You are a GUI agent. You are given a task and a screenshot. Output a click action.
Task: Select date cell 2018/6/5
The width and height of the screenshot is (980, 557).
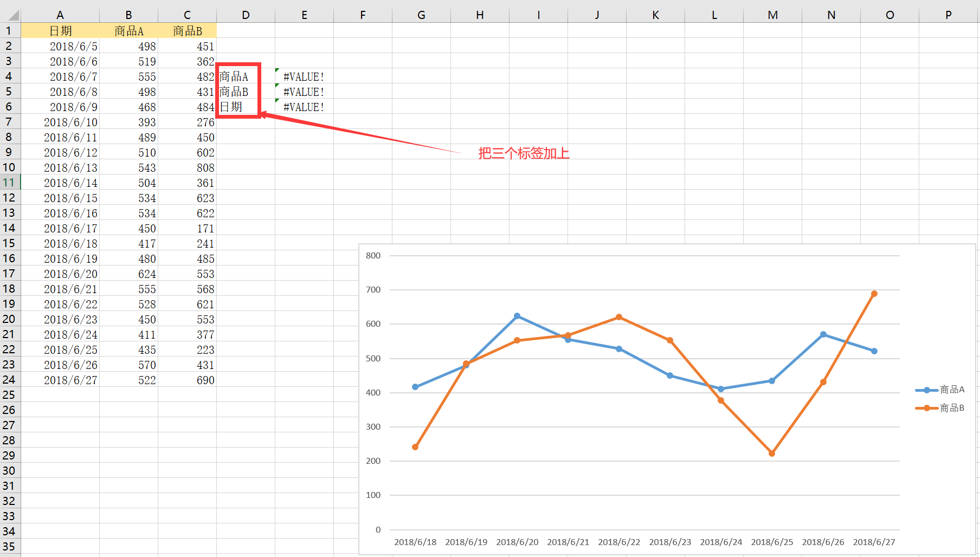click(x=60, y=46)
